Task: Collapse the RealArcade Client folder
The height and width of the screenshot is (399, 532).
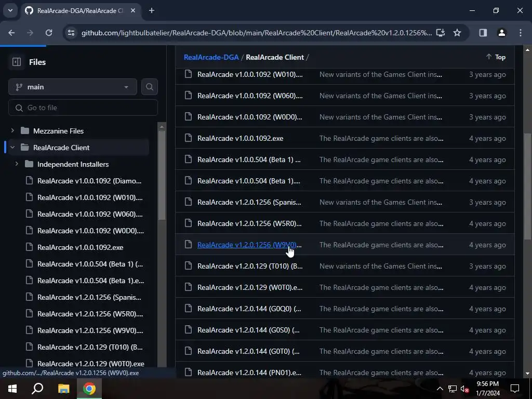Action: pyautogui.click(x=12, y=147)
